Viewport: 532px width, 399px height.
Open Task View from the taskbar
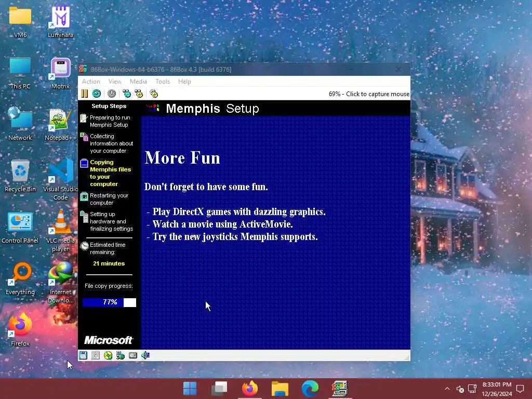point(220,389)
